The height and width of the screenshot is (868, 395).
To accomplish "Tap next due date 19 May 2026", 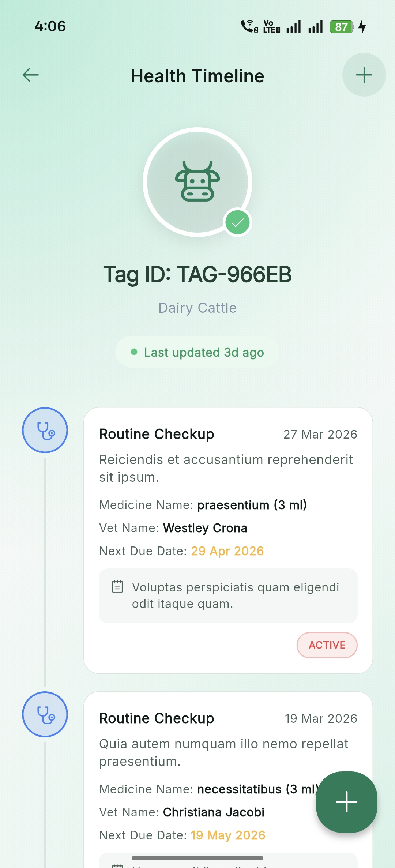I will click(228, 835).
